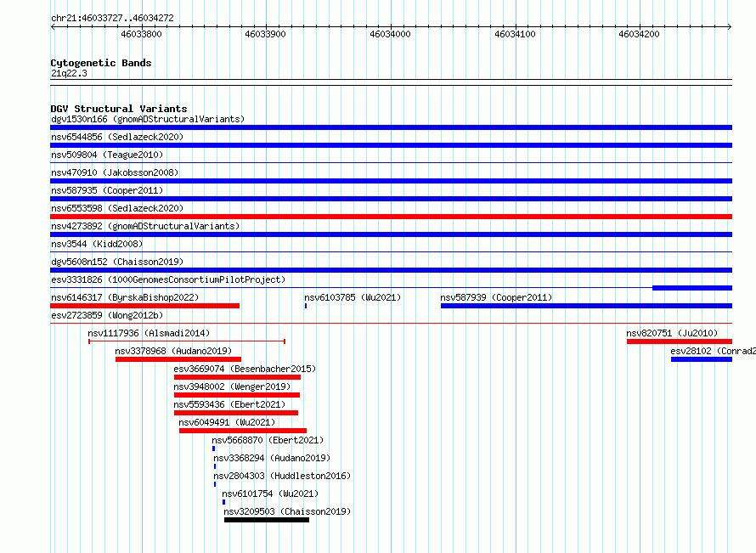Click the 46034200 ruler position label
756x553 pixels.
click(x=639, y=34)
